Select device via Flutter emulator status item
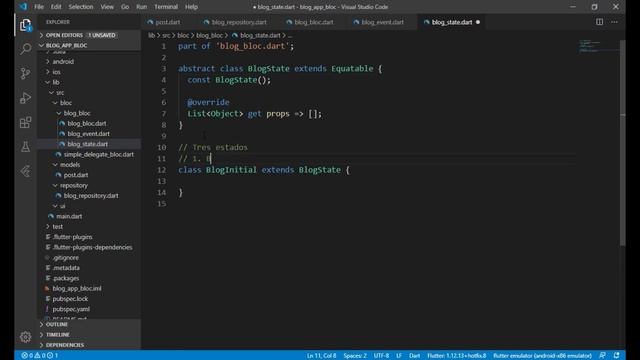Screen dimensions: 640x360 tap(542, 356)
